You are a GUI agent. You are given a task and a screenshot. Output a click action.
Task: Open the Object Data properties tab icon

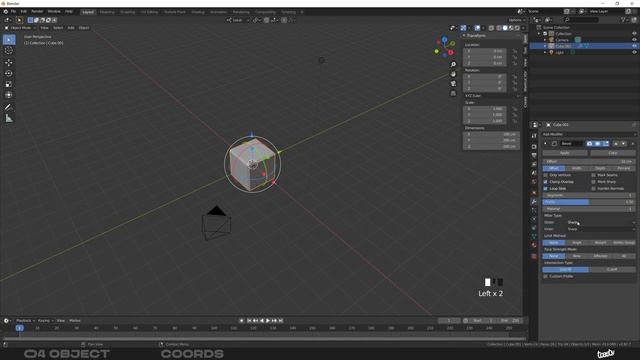(x=534, y=236)
